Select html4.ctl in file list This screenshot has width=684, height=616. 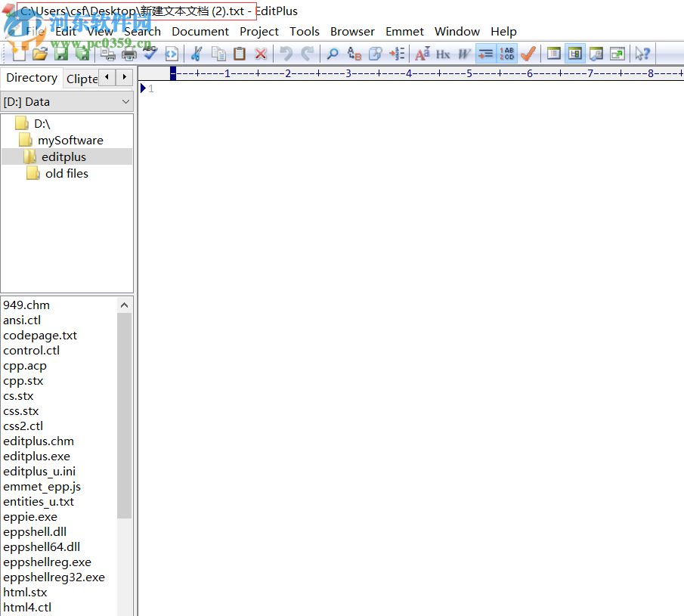pos(27,607)
